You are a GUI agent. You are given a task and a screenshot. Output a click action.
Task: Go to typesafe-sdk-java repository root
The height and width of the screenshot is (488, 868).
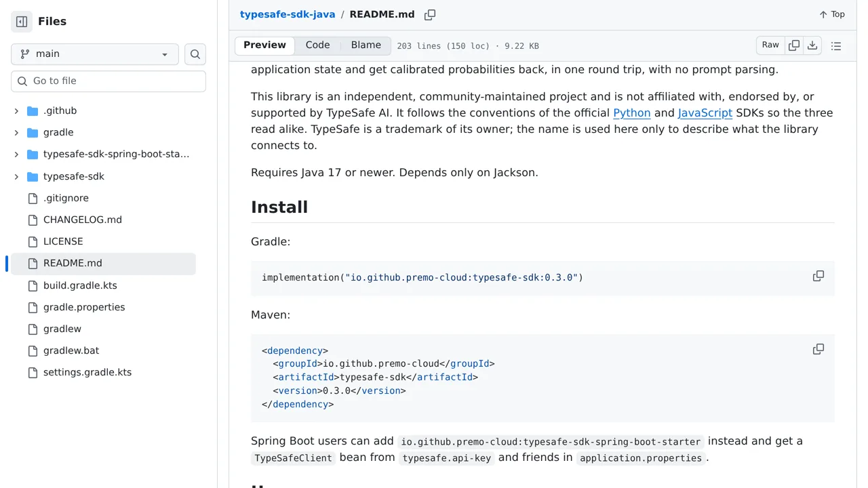click(288, 14)
